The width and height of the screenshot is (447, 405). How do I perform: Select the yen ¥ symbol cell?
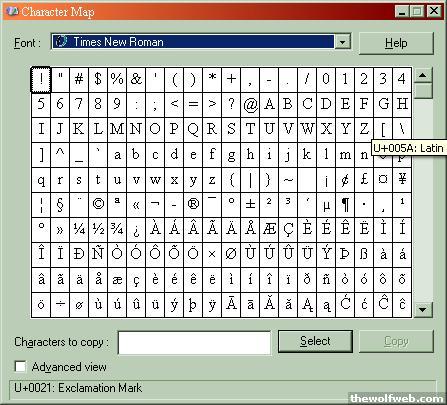pos(402,180)
